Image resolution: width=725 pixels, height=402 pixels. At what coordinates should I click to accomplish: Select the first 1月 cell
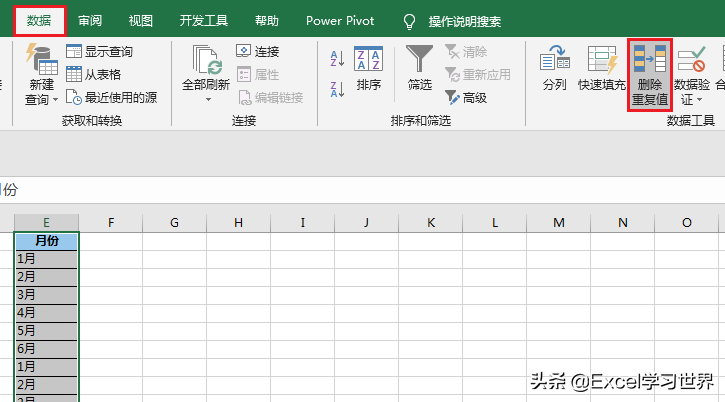pyautogui.click(x=46, y=259)
